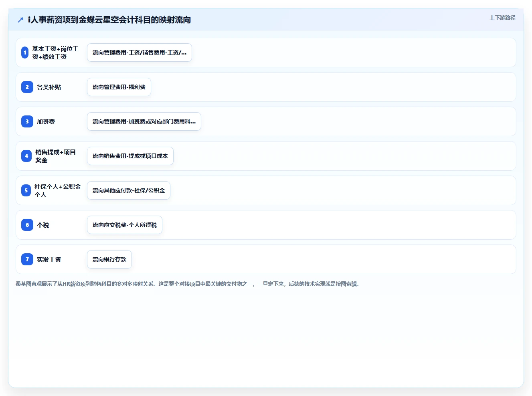532x396 pixels.
Task: Select the 流向管理费用-福利费 chip
Action: point(119,87)
